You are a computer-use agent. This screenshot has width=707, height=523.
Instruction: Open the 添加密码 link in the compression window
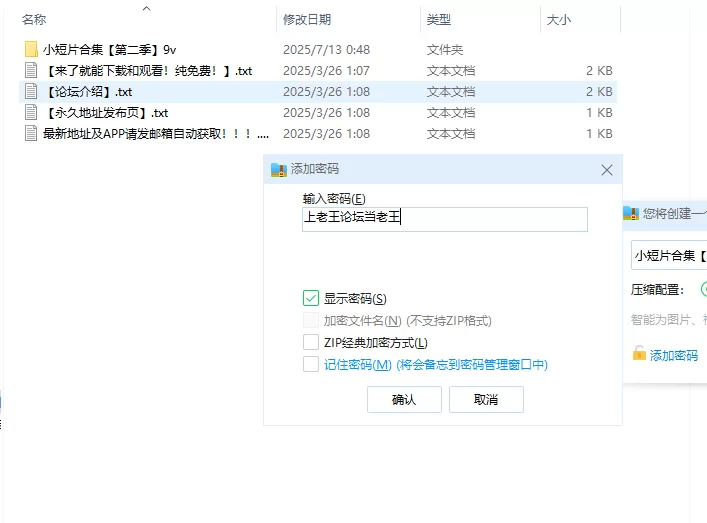point(674,355)
